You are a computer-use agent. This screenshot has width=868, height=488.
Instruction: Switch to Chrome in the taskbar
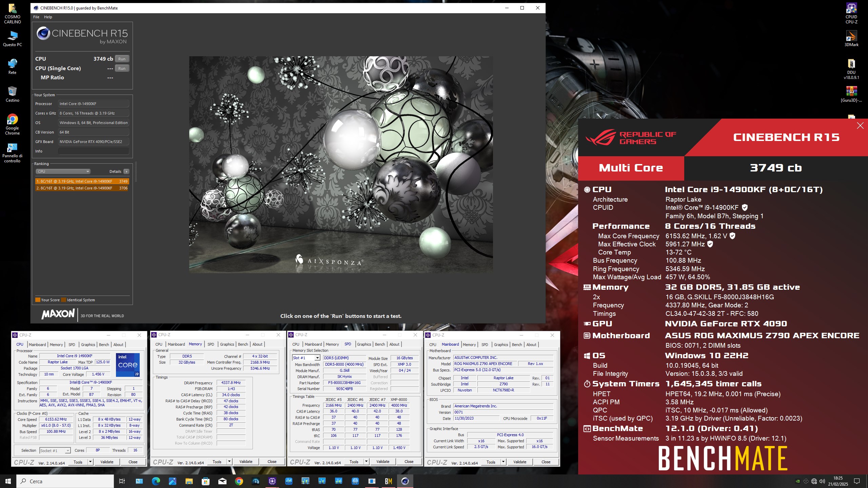click(239, 481)
